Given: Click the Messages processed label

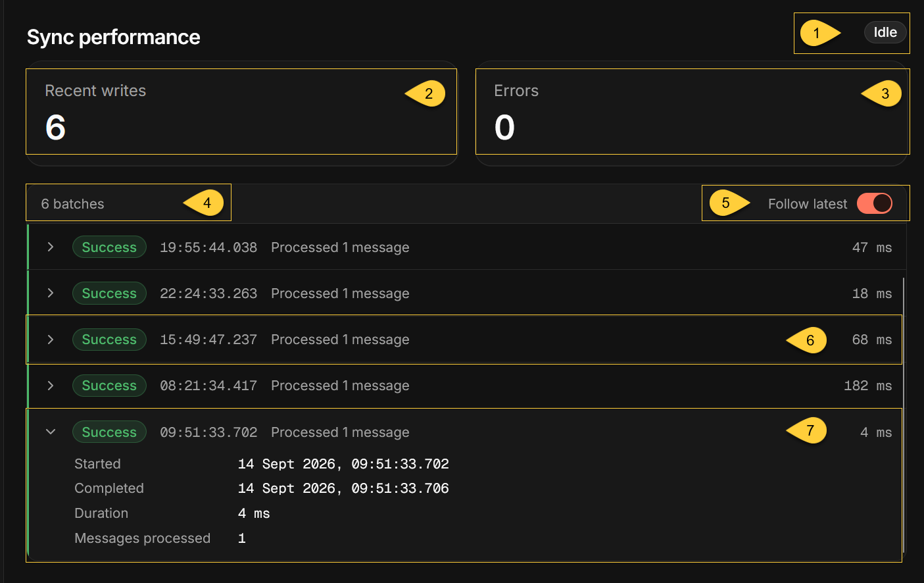Looking at the screenshot, I should coord(142,538).
